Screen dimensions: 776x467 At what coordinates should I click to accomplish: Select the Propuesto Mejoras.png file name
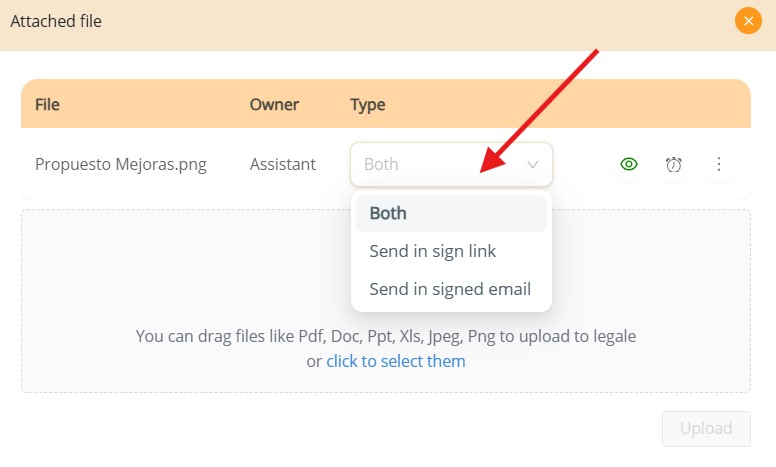(x=121, y=164)
